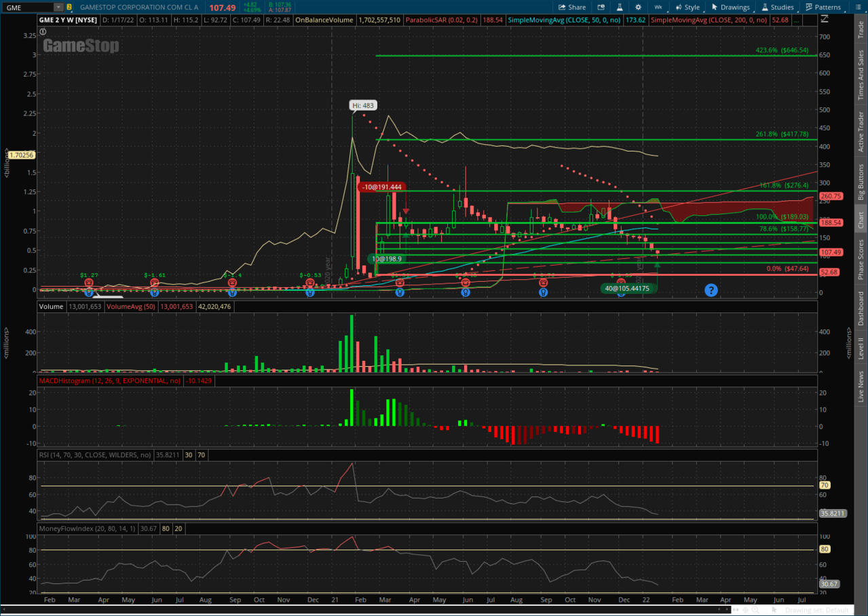Select the 40@105.44175 order label

tap(628, 289)
